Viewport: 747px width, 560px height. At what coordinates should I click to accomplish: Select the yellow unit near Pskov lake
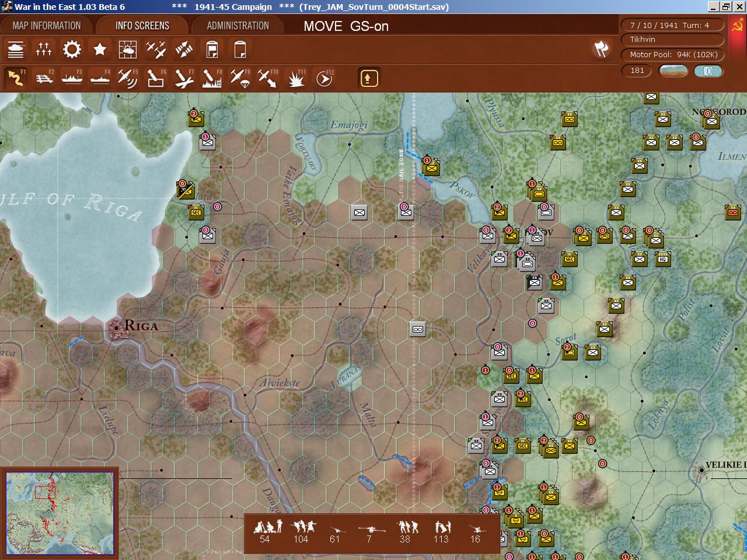click(431, 167)
